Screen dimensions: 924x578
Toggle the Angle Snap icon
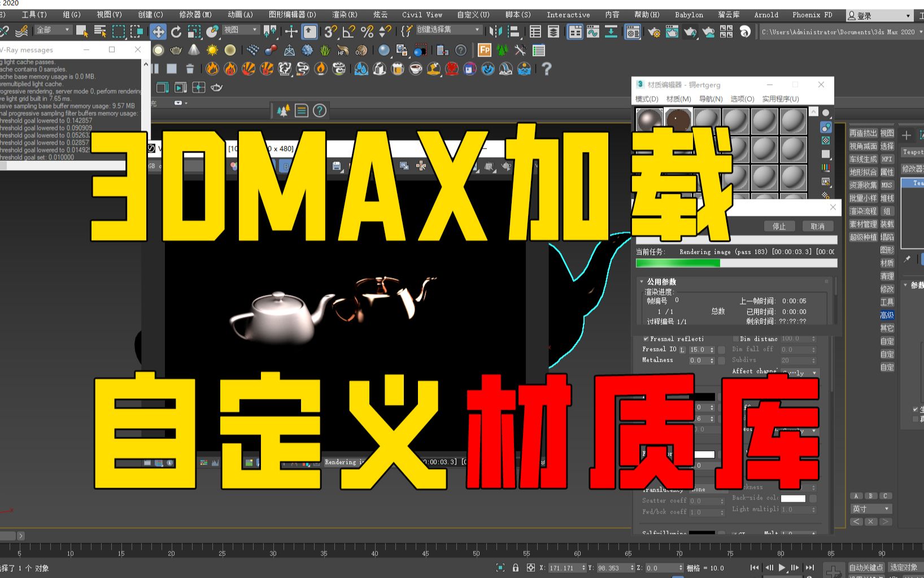click(x=348, y=32)
